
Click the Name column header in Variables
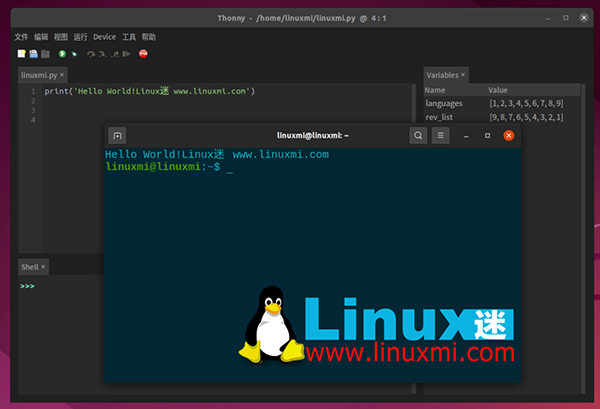455,90
